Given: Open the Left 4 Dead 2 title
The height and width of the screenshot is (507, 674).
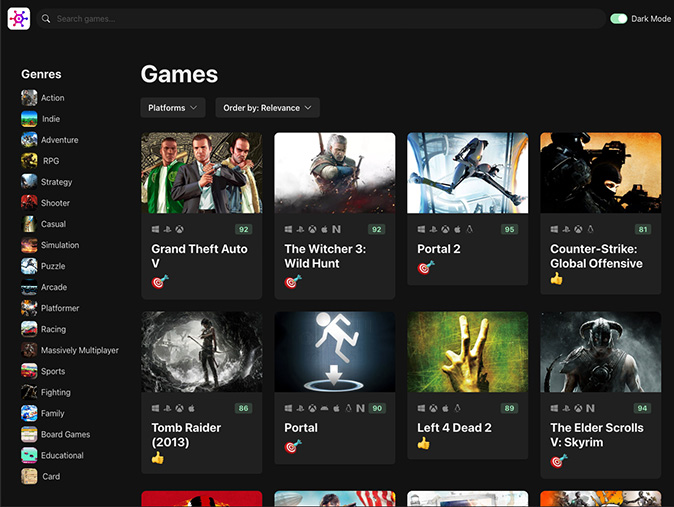Looking at the screenshot, I should (454, 428).
